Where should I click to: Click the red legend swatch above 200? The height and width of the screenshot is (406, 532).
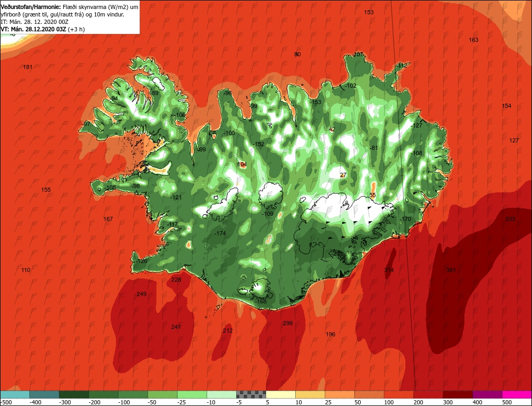click(x=428, y=394)
